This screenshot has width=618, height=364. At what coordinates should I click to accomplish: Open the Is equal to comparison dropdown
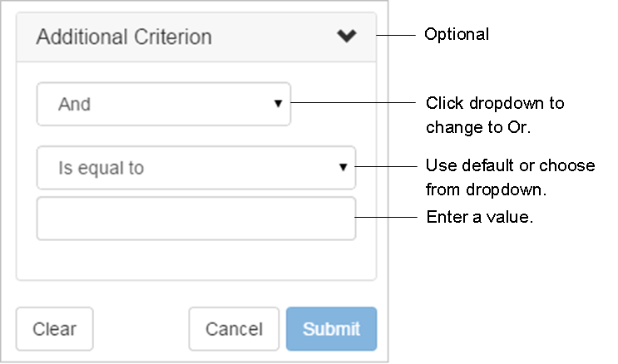(195, 168)
